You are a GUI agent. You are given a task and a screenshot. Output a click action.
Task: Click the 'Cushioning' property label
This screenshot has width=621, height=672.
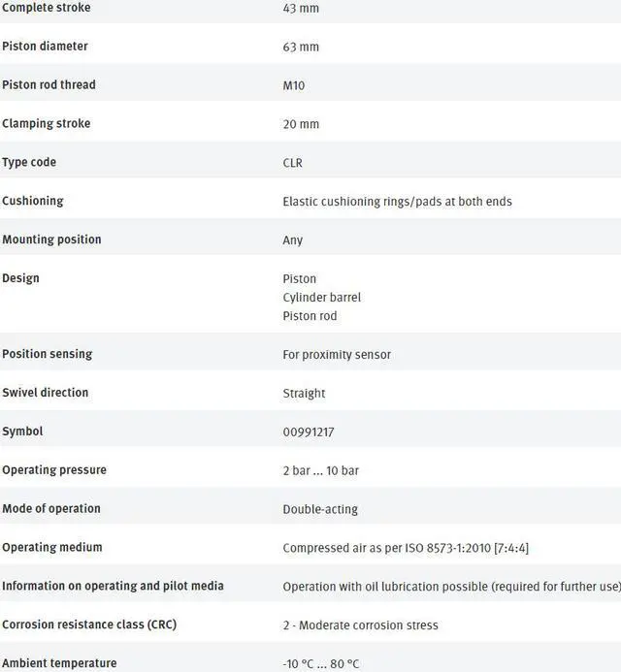[x=33, y=201]
